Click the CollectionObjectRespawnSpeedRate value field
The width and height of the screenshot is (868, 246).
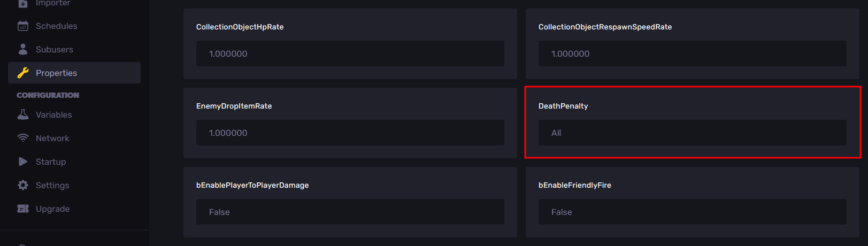click(692, 53)
